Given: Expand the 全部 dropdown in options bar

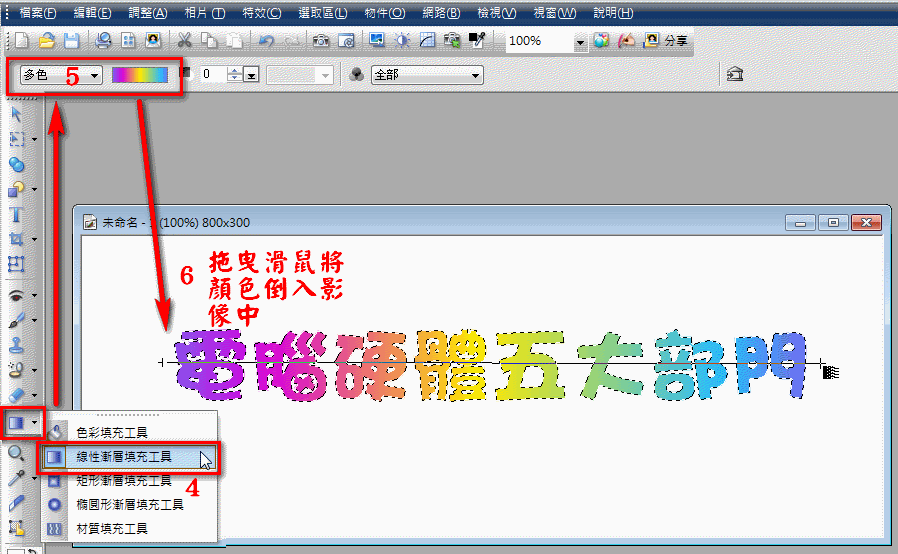Looking at the screenshot, I should (475, 75).
